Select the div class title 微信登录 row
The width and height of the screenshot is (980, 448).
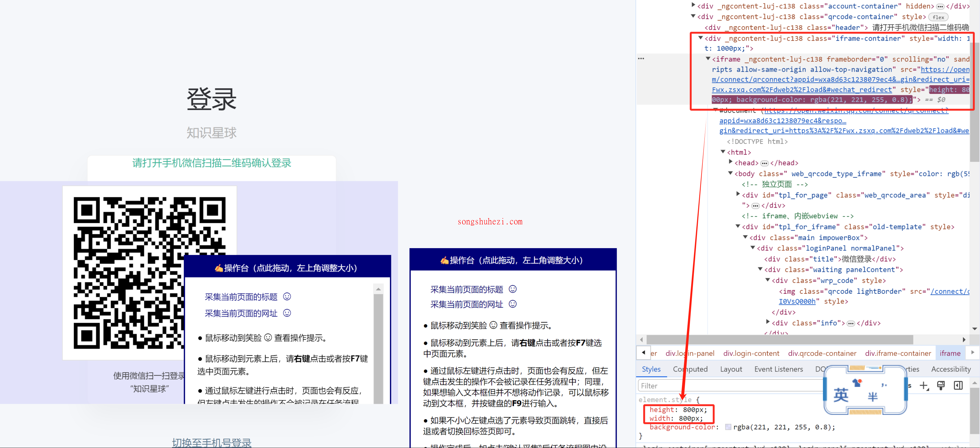(830, 259)
